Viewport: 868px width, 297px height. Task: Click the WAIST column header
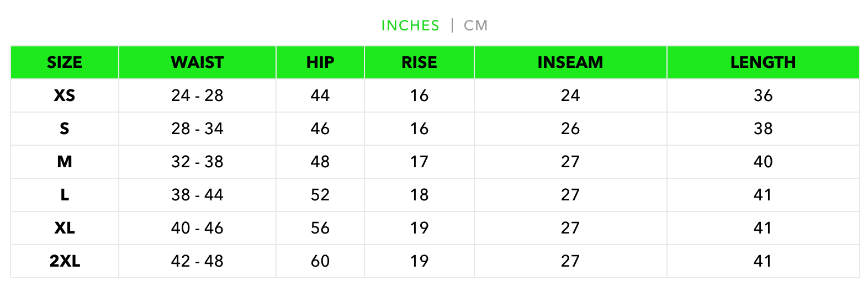point(197,62)
